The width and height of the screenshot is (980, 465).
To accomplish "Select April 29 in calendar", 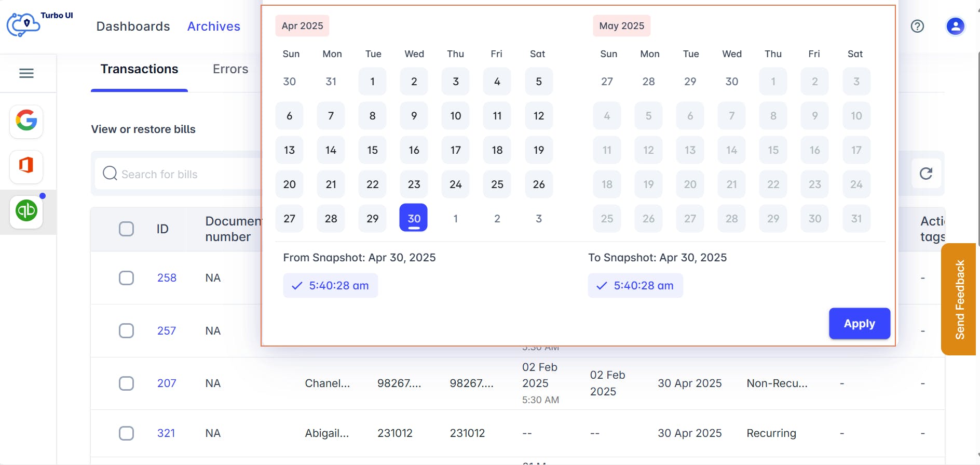I will (x=372, y=219).
